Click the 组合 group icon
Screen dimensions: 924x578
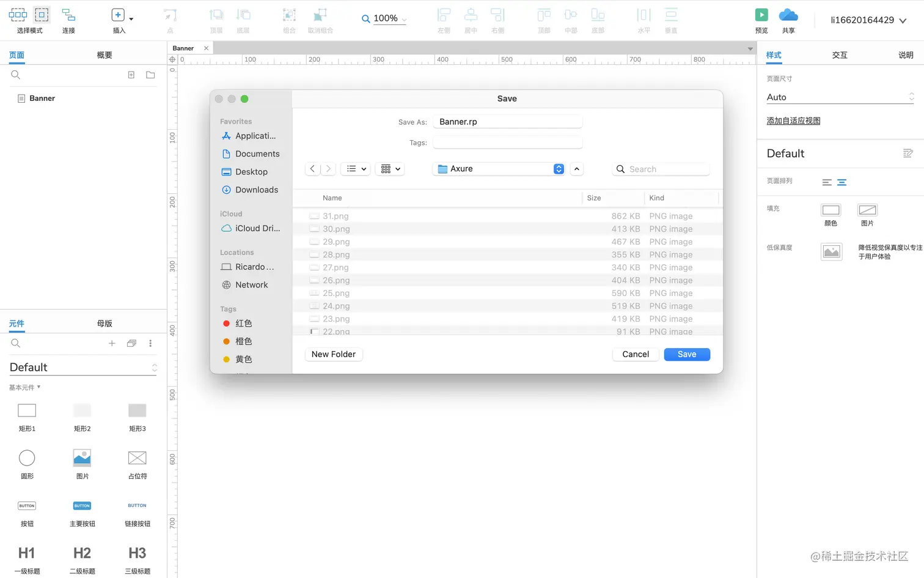(x=289, y=15)
